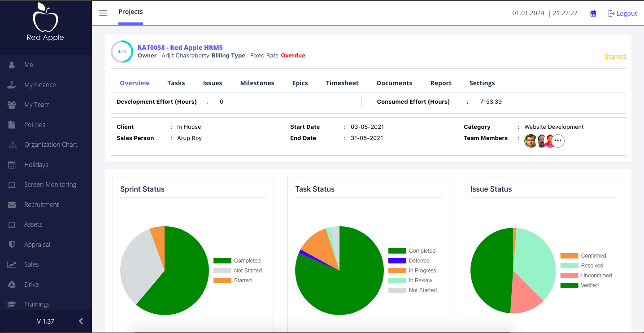Image resolution: width=644 pixels, height=333 pixels.
Task: Click the Started status text
Action: pos(615,57)
